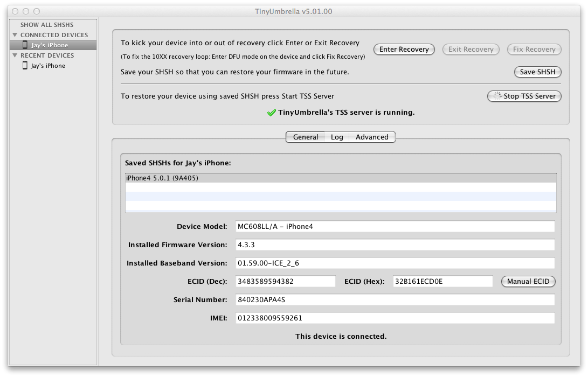This screenshot has height=377, width=588.
Task: Click the green checkmark status icon
Action: (272, 113)
